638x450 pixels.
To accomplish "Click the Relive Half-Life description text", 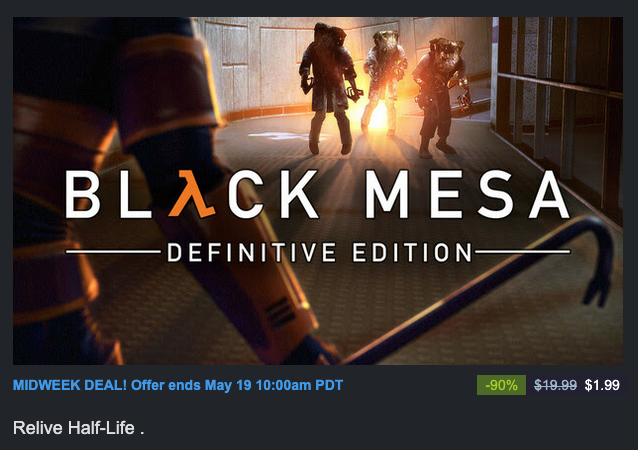I will point(79,428).
